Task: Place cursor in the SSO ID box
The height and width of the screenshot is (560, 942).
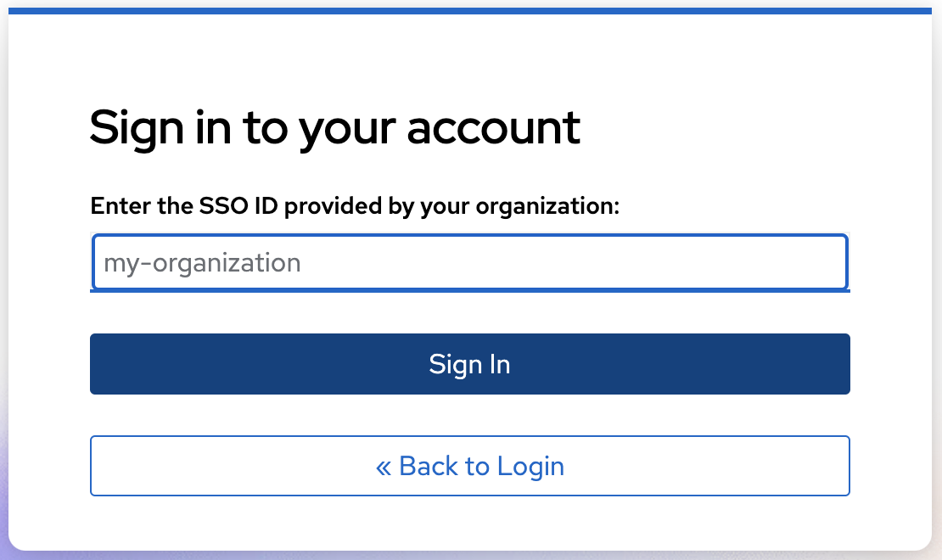Action: tap(469, 262)
